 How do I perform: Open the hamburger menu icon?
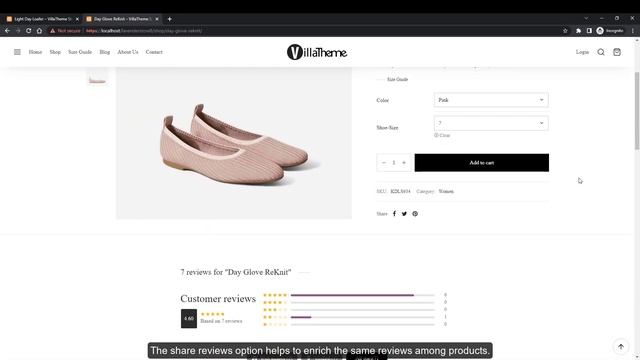pyautogui.click(x=17, y=52)
